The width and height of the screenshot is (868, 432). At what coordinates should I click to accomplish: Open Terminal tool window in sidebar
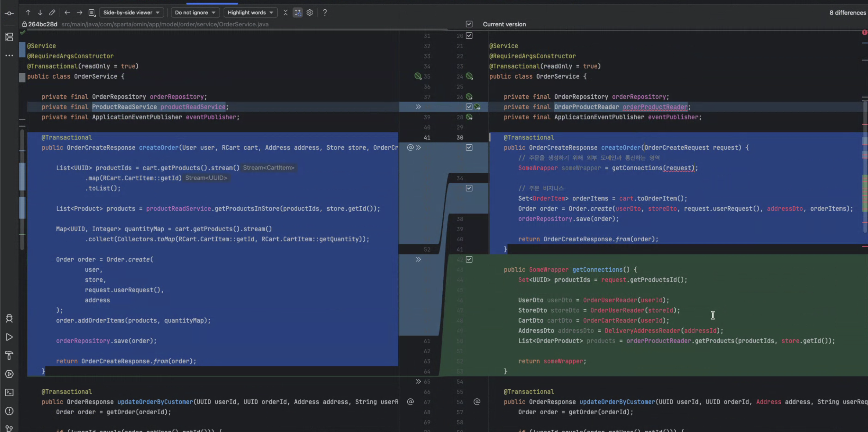pos(9,392)
